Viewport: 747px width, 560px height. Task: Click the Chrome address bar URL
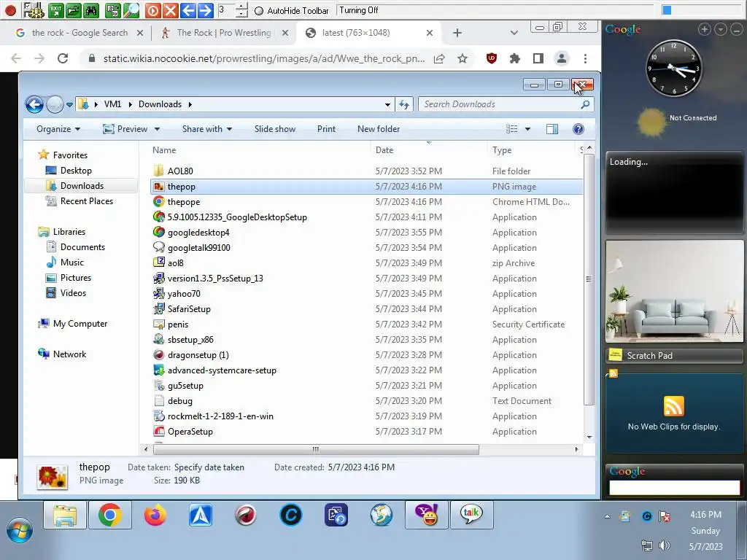264,58
